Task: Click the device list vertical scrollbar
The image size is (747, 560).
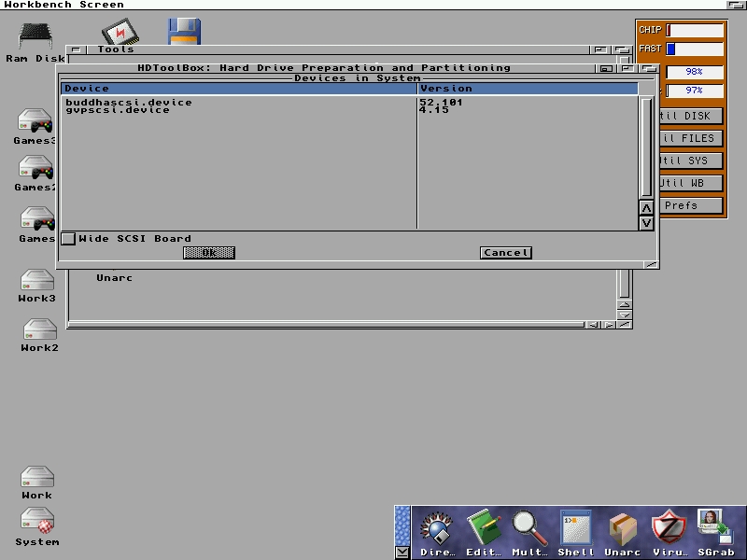Action: [x=646, y=147]
